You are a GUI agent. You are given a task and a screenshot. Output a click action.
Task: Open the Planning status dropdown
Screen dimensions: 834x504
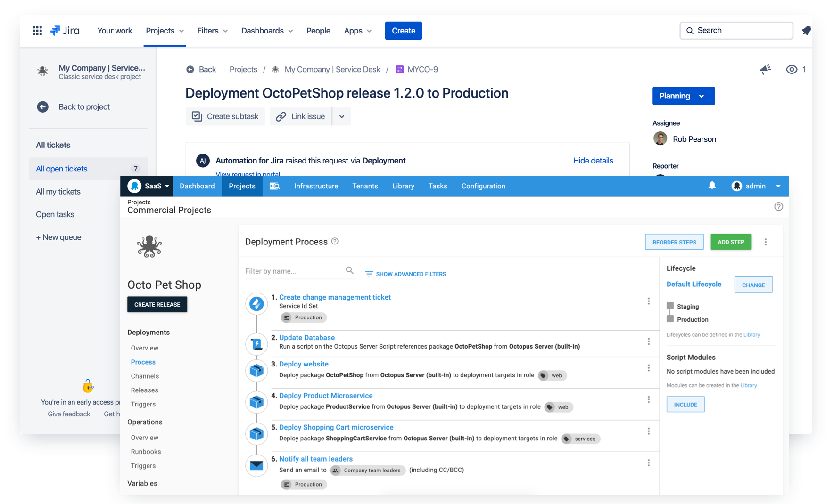pyautogui.click(x=683, y=96)
